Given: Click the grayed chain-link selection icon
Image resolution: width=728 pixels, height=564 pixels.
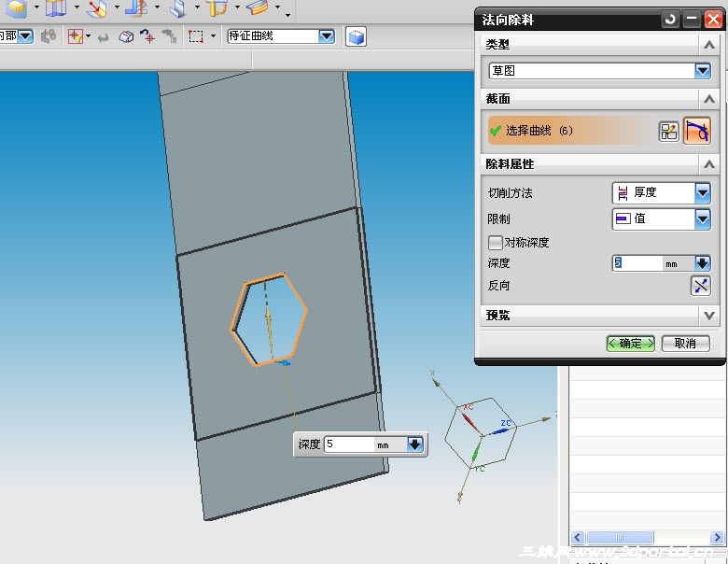Looking at the screenshot, I should coord(49,36).
